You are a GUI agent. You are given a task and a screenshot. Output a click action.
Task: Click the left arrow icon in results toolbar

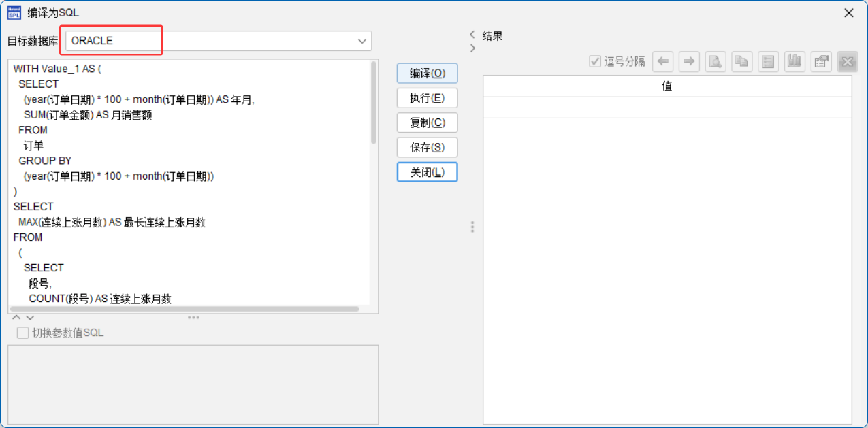coord(663,62)
